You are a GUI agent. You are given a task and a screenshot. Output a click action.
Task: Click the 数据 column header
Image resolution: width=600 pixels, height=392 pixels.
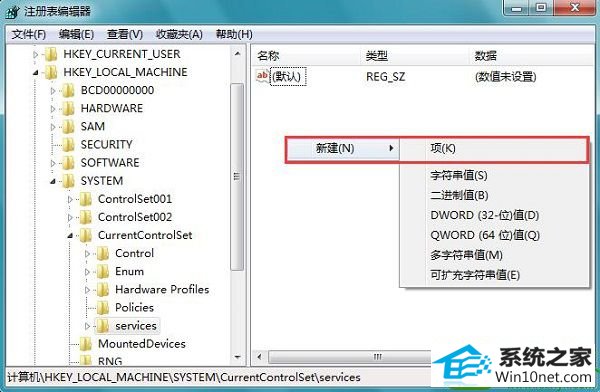532,56
